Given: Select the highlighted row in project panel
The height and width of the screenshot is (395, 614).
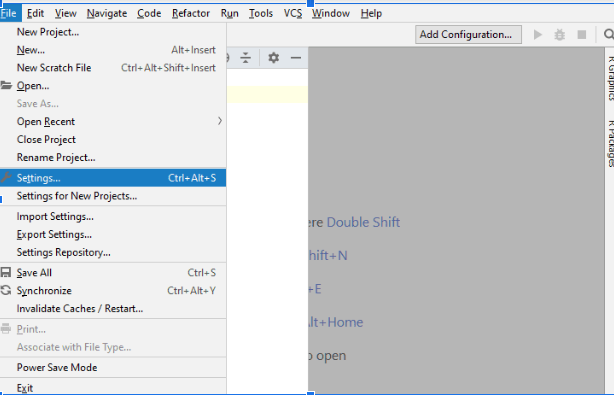Looking at the screenshot, I should tap(267, 94).
